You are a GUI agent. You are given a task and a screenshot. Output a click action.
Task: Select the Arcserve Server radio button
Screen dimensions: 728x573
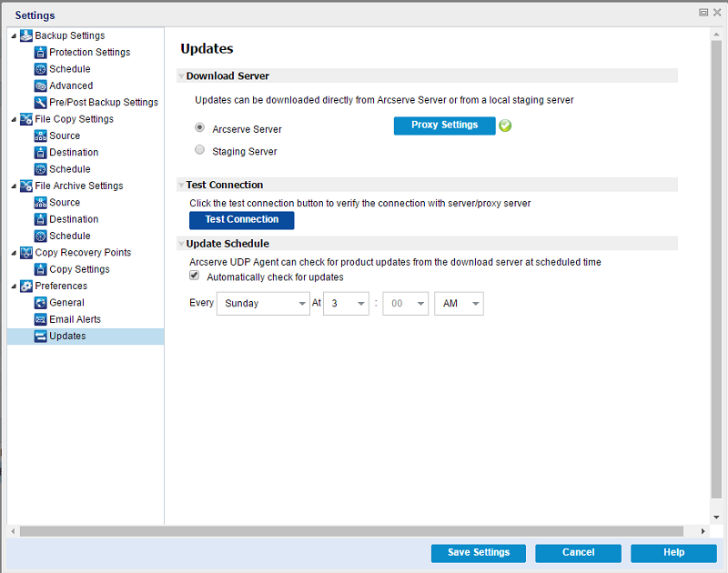coord(199,127)
